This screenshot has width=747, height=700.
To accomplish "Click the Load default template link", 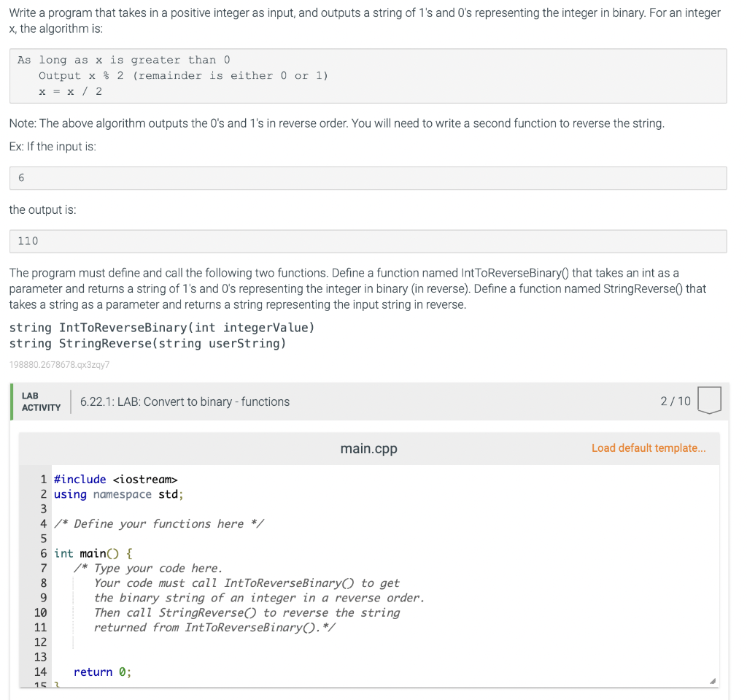I will tap(649, 447).
